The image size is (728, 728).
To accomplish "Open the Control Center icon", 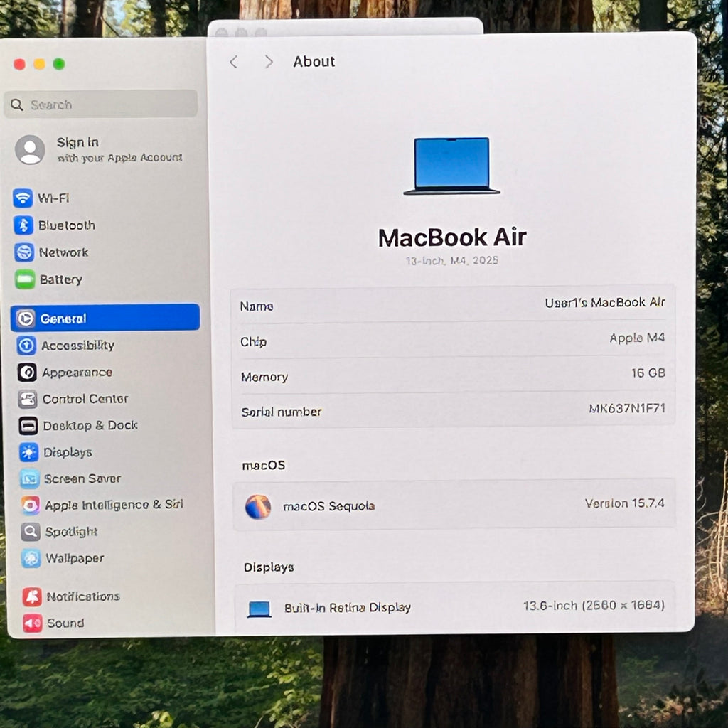I will [x=28, y=399].
